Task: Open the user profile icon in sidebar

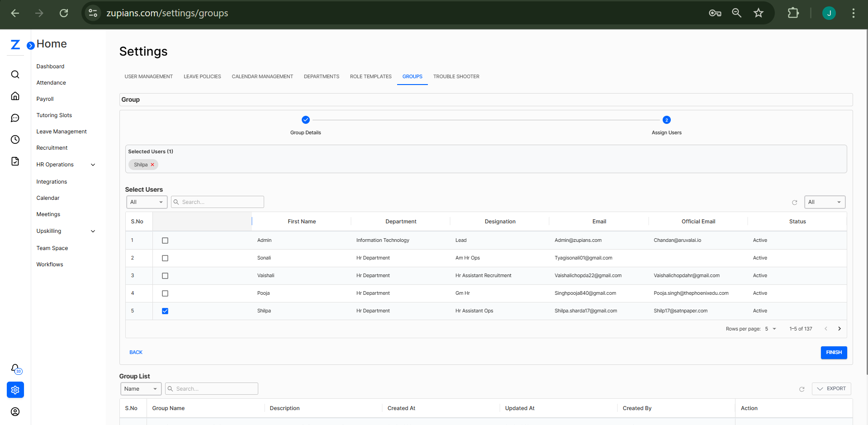Action: 15,411
